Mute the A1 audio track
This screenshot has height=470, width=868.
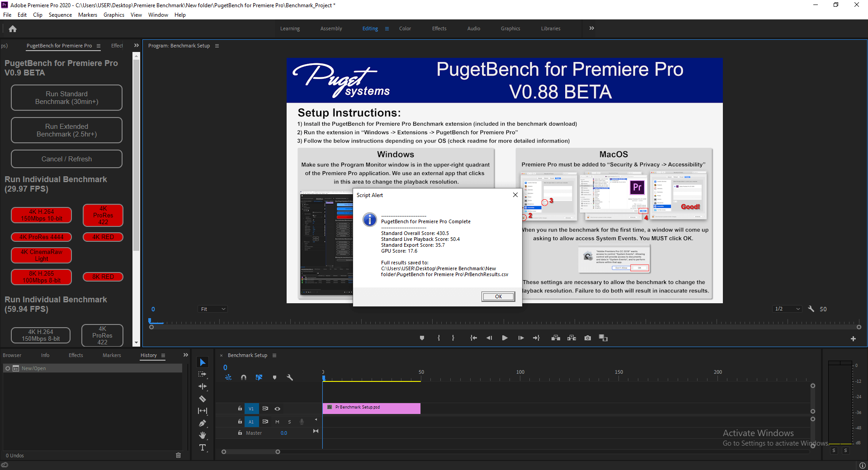click(277, 422)
